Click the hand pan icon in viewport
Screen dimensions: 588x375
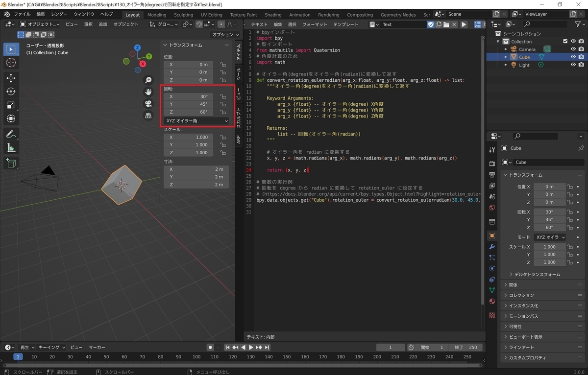(x=148, y=91)
